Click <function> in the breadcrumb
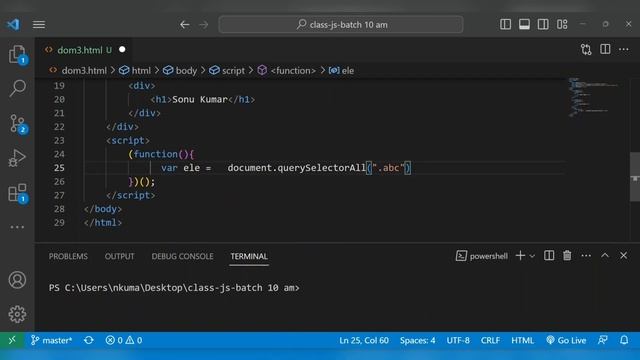The height and width of the screenshot is (360, 640). pyautogui.click(x=293, y=71)
